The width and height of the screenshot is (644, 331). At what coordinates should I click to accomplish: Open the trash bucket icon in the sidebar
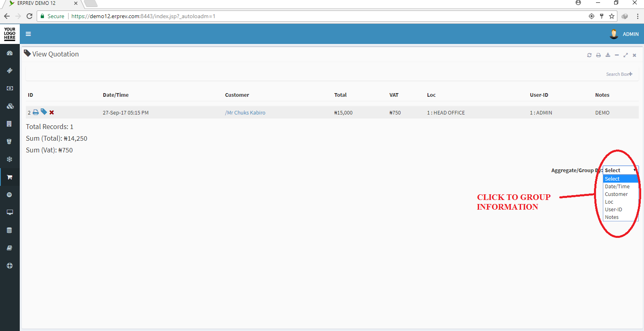coord(9,142)
